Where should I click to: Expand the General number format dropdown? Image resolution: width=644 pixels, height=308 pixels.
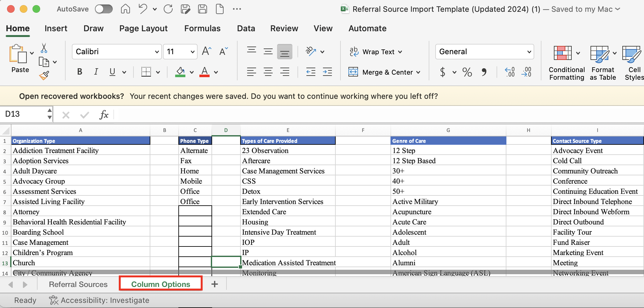[529, 52]
